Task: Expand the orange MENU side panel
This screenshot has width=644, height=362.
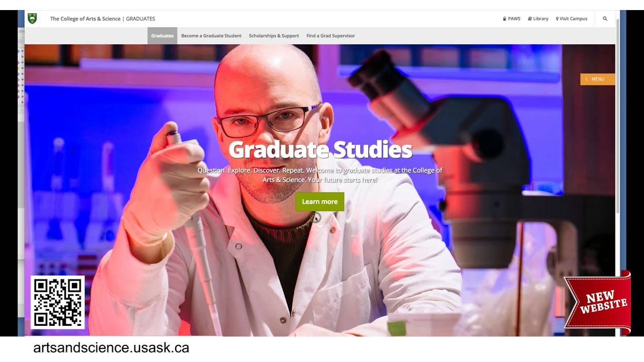Action: pyautogui.click(x=597, y=79)
